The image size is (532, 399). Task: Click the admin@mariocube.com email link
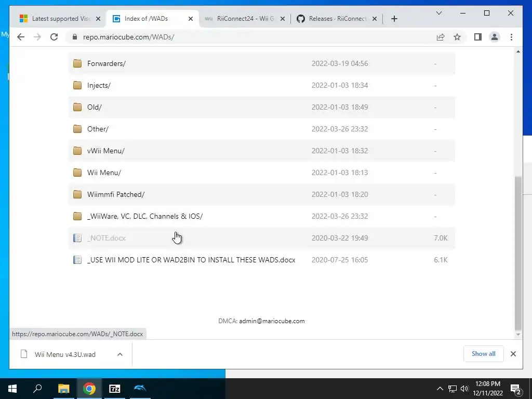pos(272,321)
